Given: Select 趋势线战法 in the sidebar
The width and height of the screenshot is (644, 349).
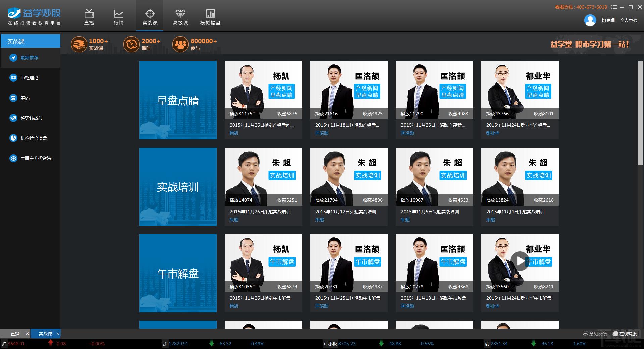Looking at the screenshot, I should 30,118.
